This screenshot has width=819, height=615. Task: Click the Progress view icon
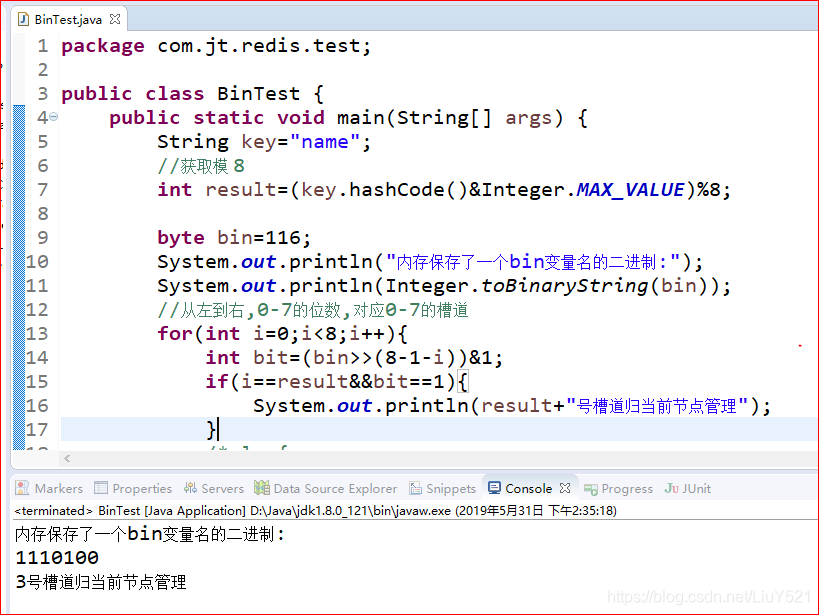[591, 489]
